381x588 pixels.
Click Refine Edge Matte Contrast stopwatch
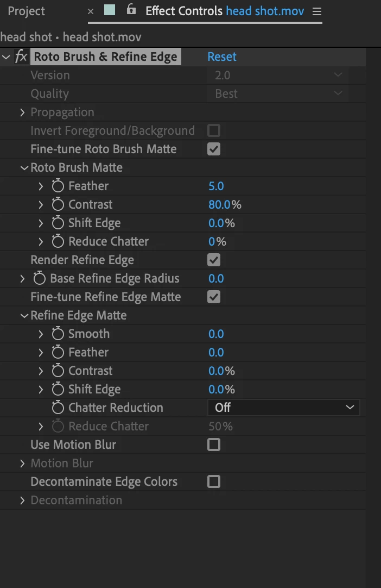pyautogui.click(x=58, y=371)
